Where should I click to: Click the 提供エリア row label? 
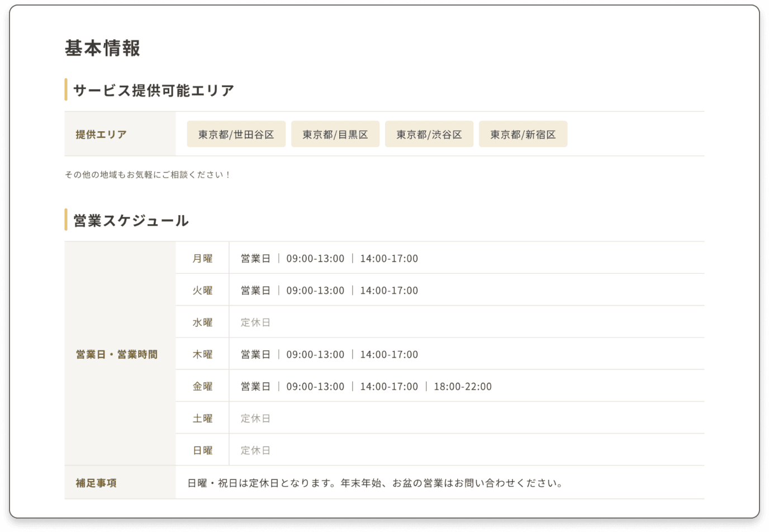(x=101, y=134)
